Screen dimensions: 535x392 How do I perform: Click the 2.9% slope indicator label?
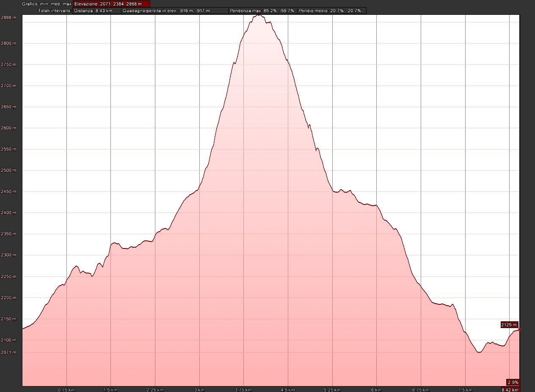[x=513, y=382]
